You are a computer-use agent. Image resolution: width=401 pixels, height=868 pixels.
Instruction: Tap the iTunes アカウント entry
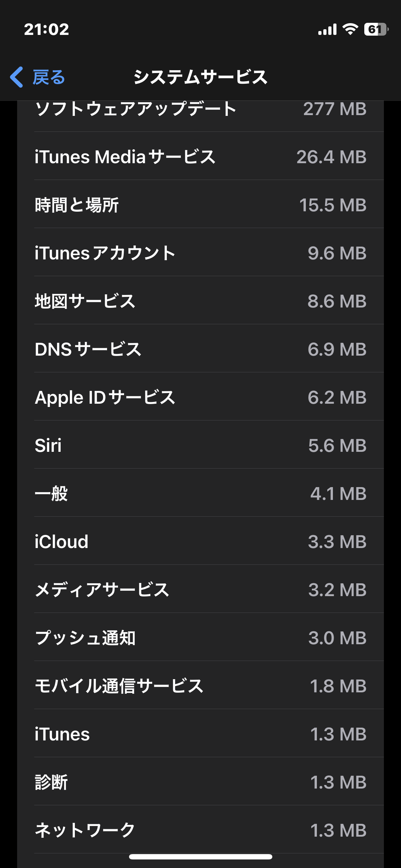click(200, 253)
